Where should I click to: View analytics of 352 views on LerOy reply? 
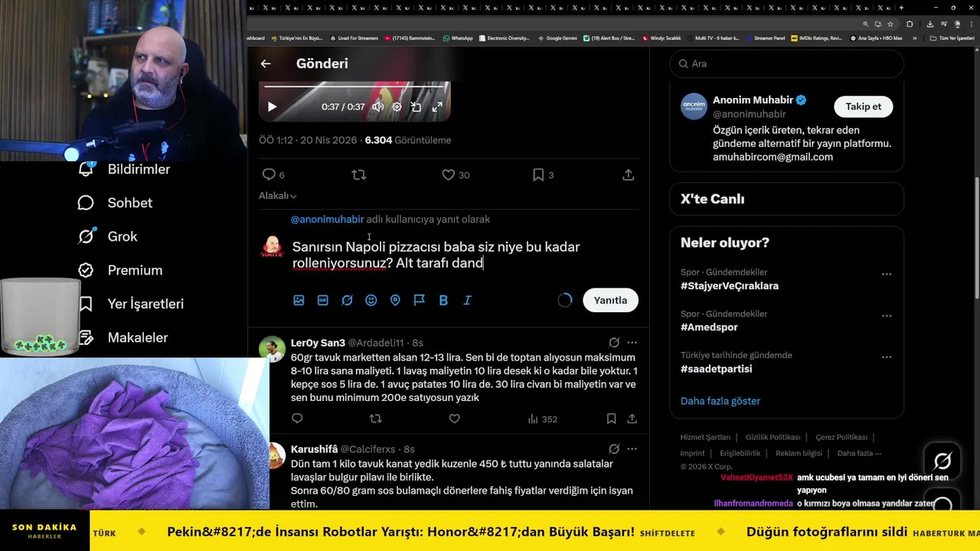coord(542,419)
